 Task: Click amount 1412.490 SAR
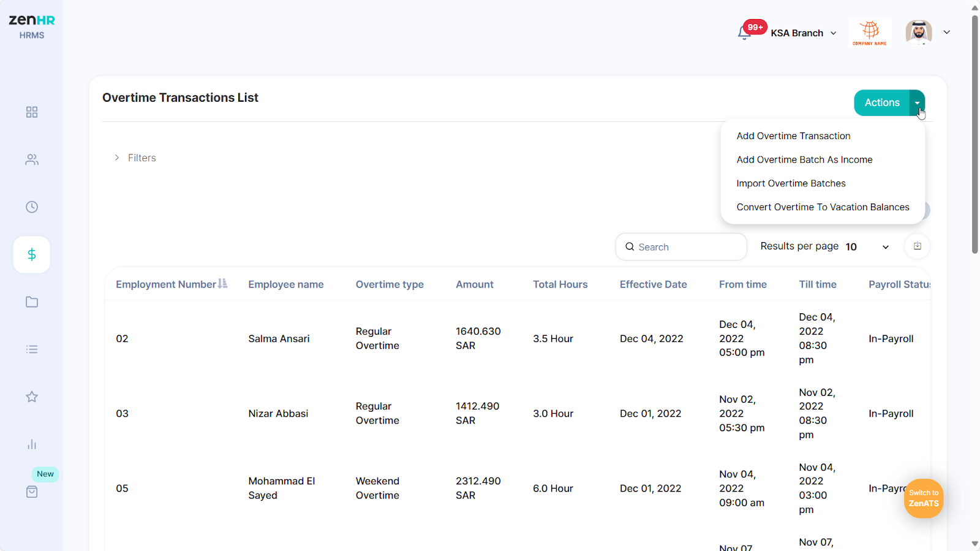tap(478, 413)
